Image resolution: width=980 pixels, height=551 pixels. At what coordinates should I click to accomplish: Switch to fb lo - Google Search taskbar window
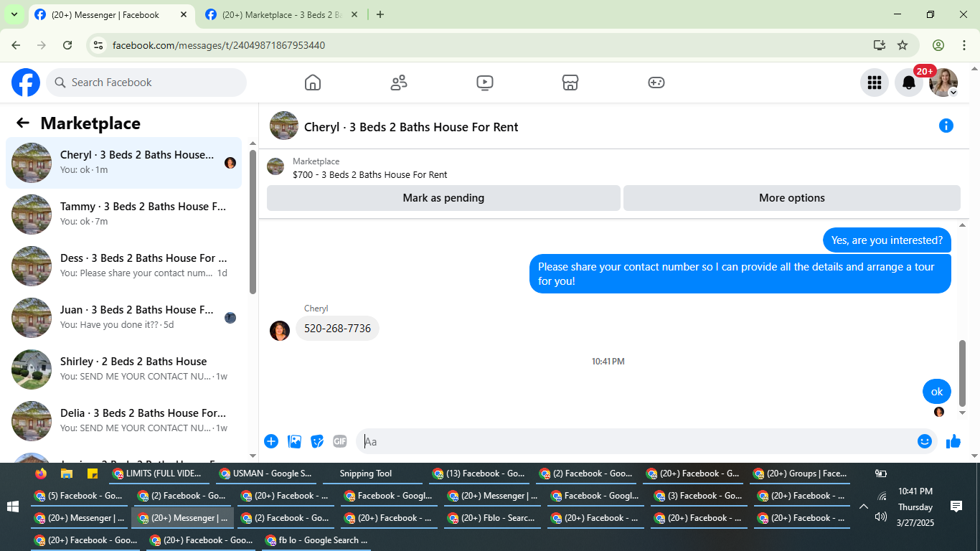pyautogui.click(x=316, y=540)
